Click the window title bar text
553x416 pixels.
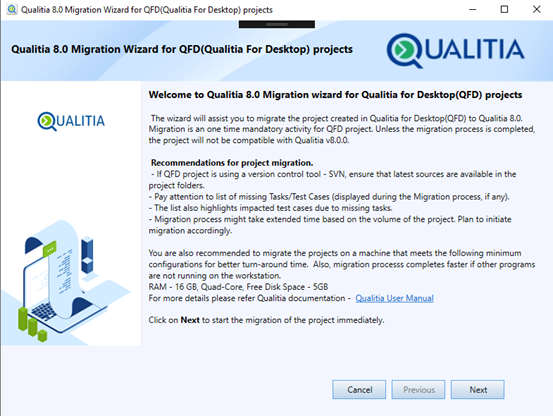(147, 10)
